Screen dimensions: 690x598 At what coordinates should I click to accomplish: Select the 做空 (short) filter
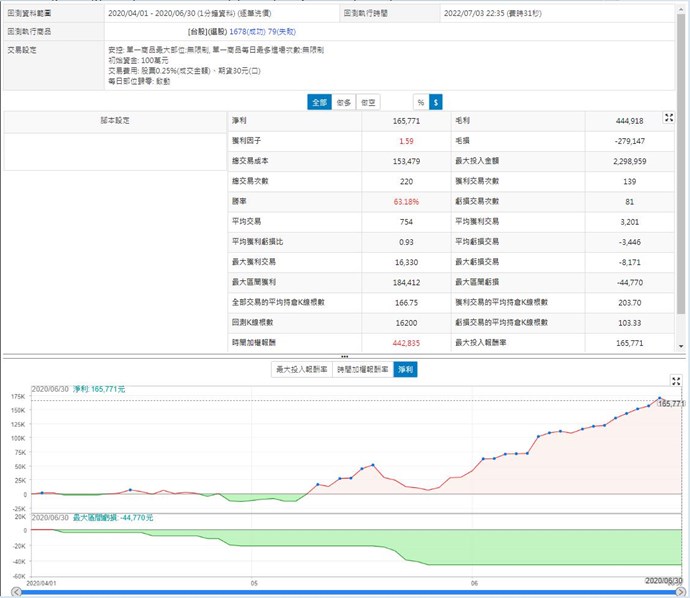tap(368, 102)
